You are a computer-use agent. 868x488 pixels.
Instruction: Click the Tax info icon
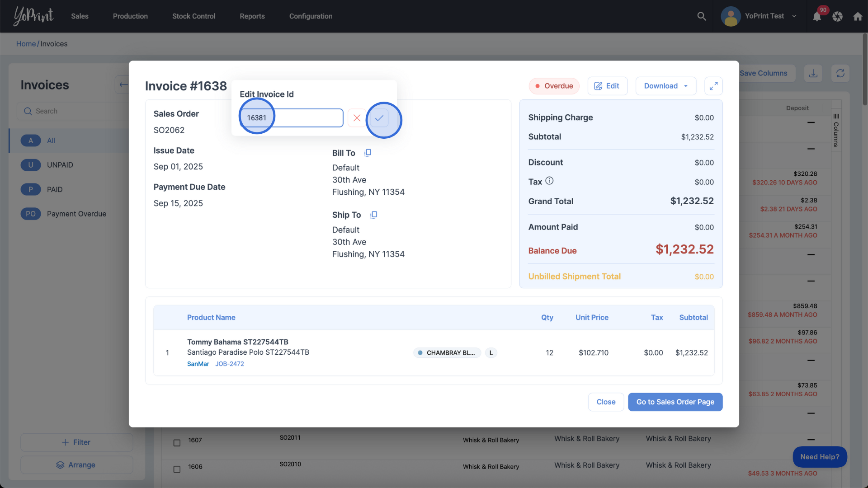(549, 181)
